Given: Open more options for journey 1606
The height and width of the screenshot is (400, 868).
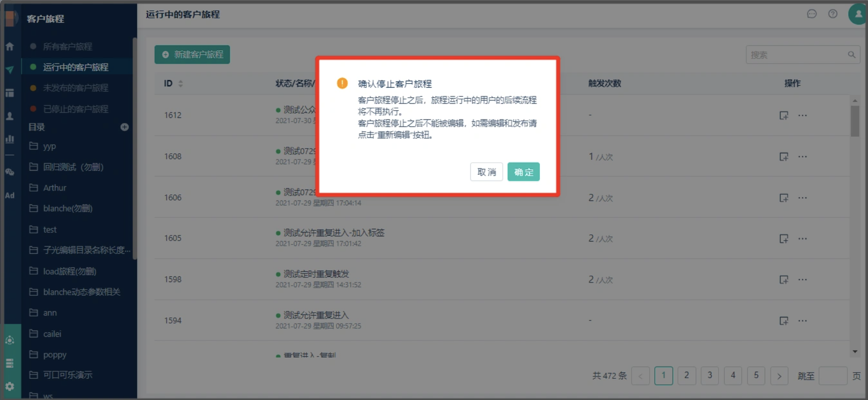Looking at the screenshot, I should [802, 198].
